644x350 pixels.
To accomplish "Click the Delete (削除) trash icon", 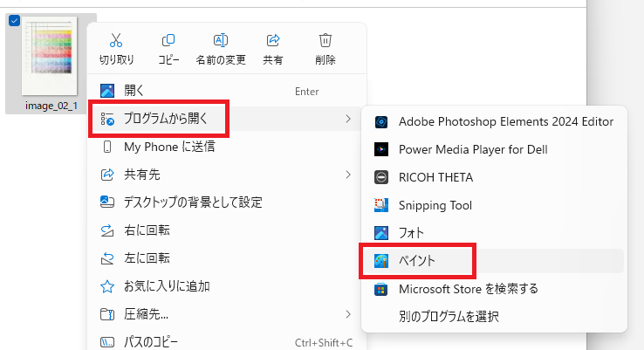I will (325, 40).
